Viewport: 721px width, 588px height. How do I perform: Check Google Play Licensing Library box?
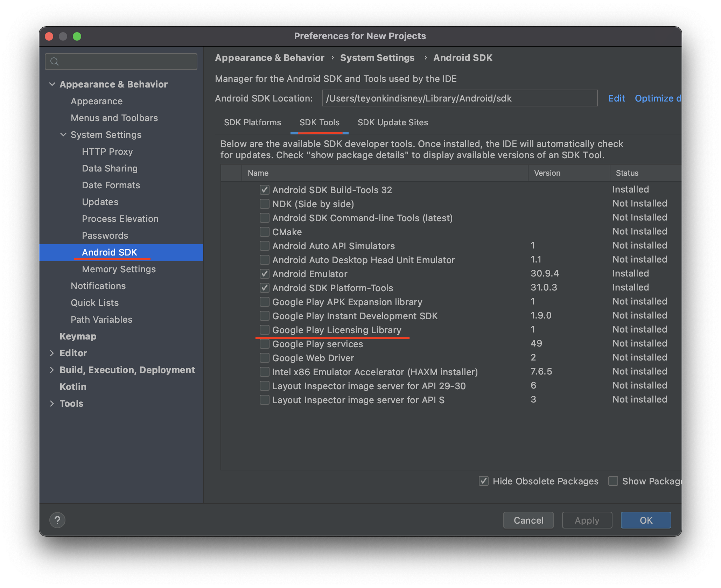[265, 330]
